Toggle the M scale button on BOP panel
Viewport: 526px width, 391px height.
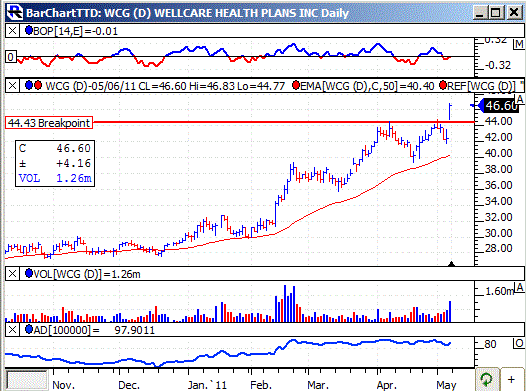pyautogui.click(x=520, y=44)
